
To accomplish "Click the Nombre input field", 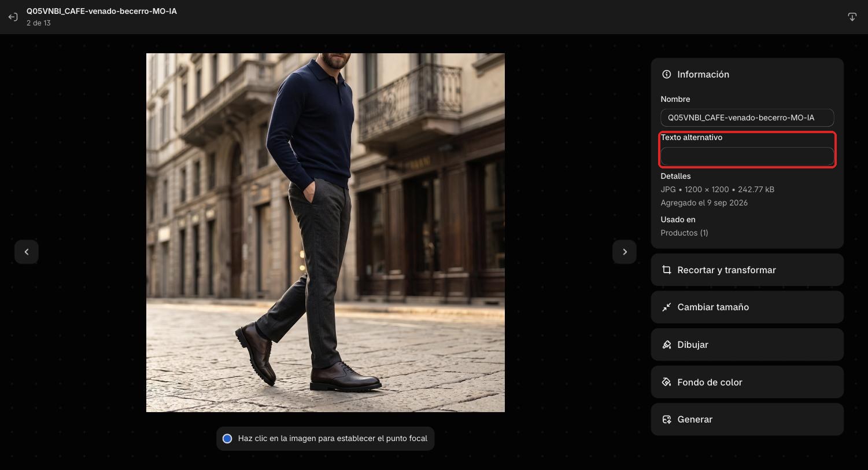I will [x=747, y=117].
